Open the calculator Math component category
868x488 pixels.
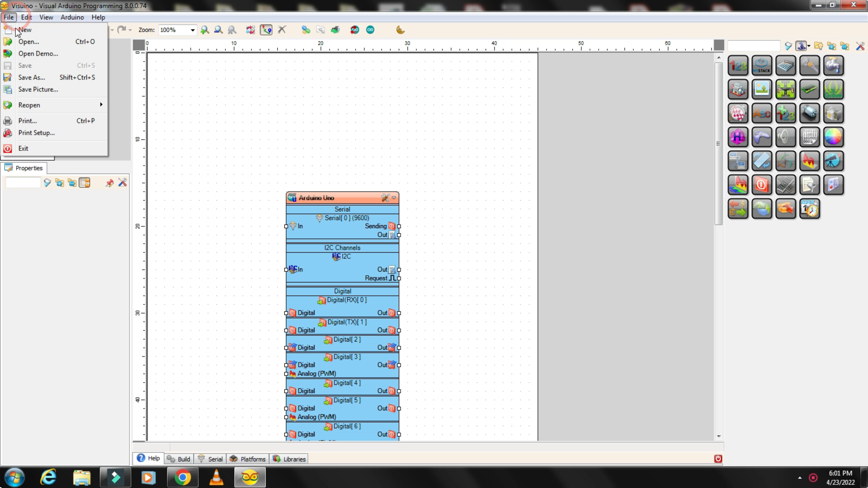786,66
